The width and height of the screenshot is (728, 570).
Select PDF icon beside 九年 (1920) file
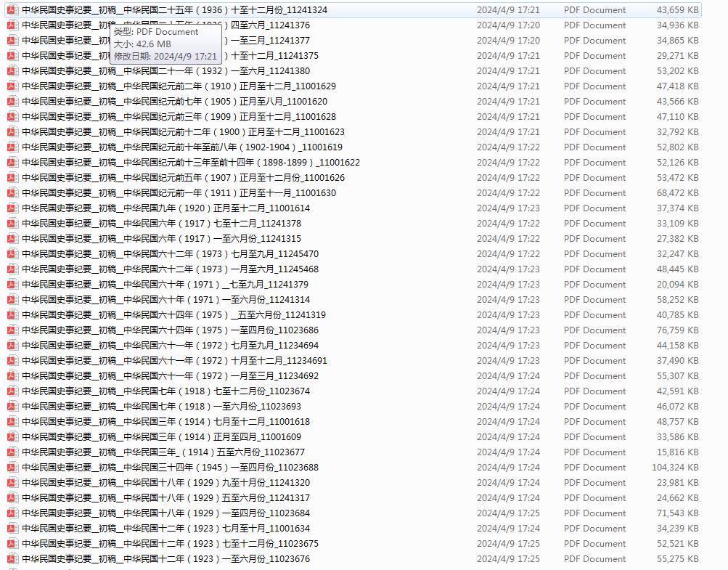coord(12,208)
